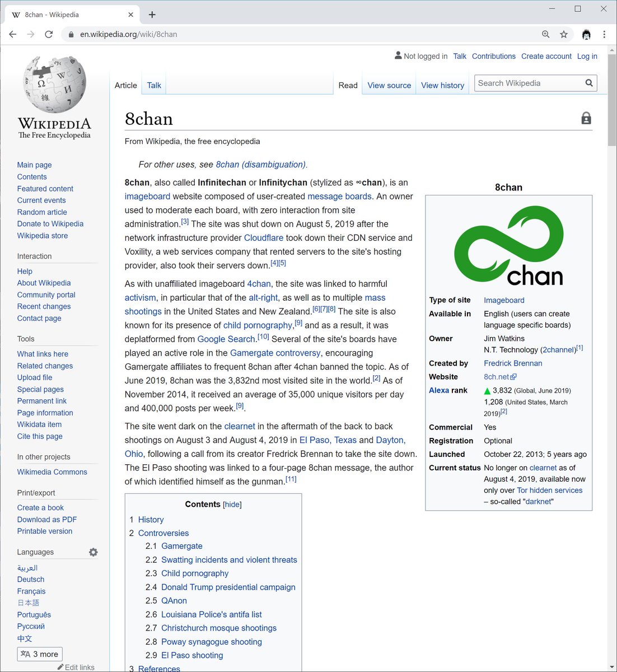Jump to Gamergate section in Contents

point(182,546)
